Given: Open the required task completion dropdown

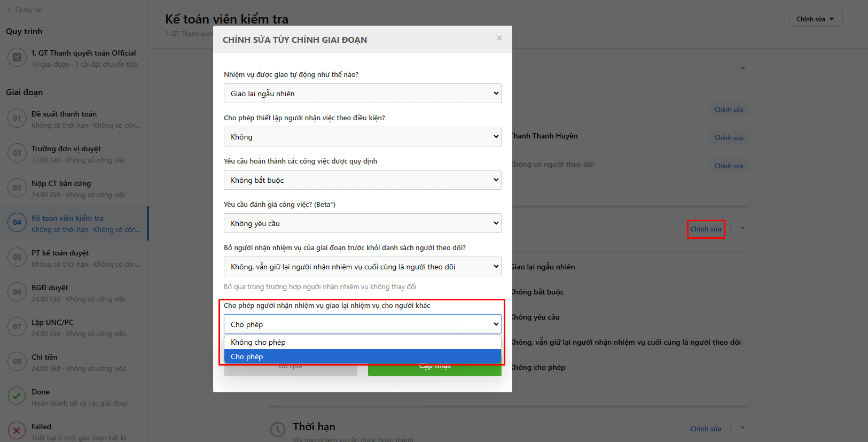Looking at the screenshot, I should pyautogui.click(x=363, y=180).
